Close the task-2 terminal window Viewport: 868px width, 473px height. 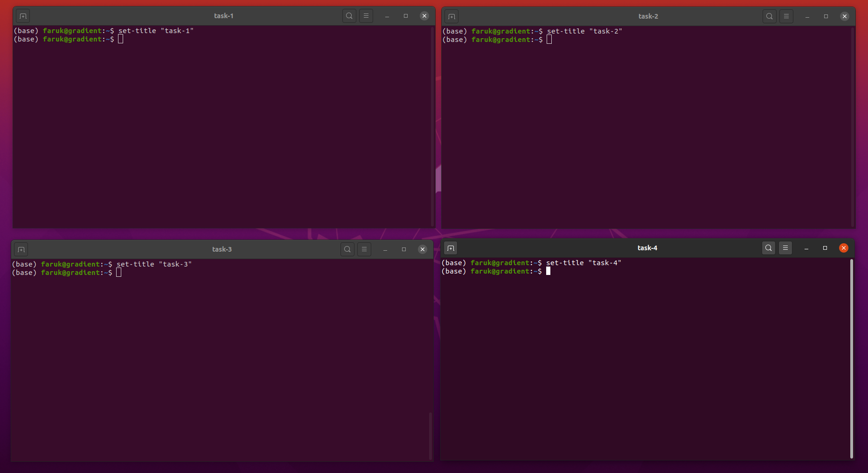845,16
